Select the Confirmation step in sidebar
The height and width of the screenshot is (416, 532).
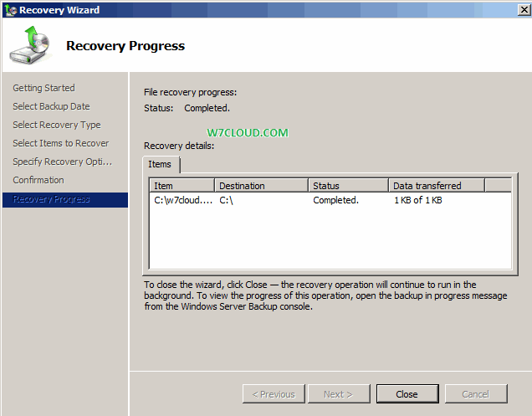38,180
